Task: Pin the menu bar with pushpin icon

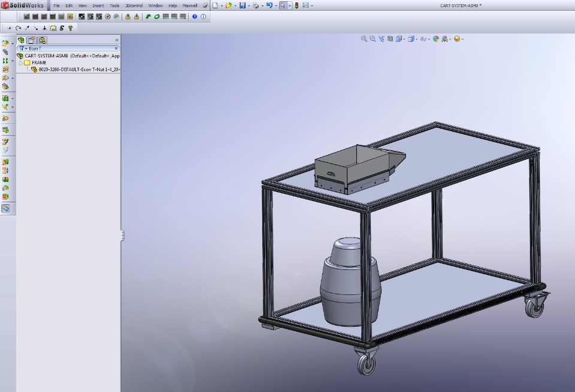Action: point(205,5)
